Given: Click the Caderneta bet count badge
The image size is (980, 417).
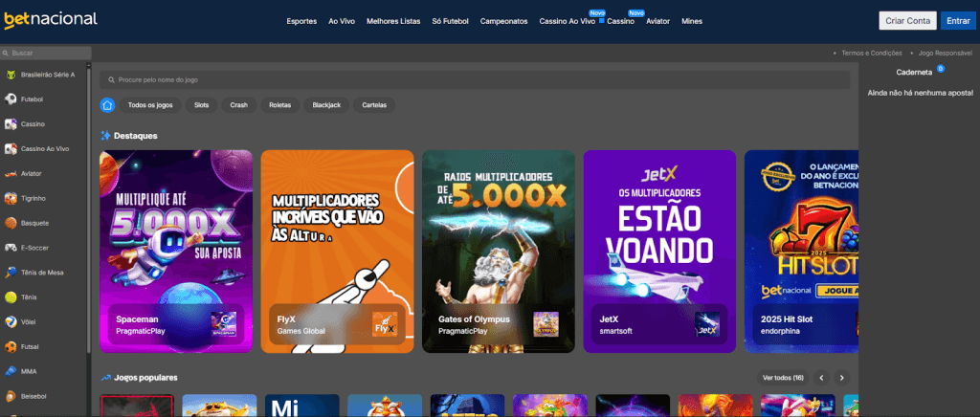Looking at the screenshot, I should tap(941, 69).
